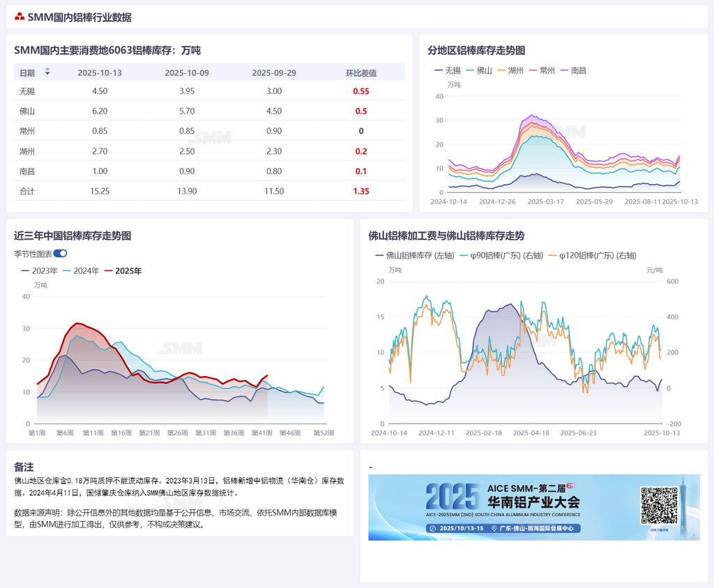The height and width of the screenshot is (588, 714).
Task: Click the 2025-10-13 column header
Action: [100, 72]
